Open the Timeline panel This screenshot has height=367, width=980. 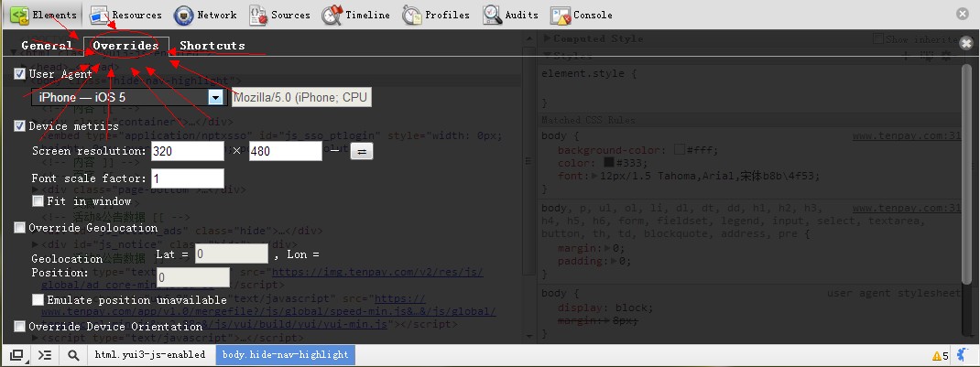(355, 15)
